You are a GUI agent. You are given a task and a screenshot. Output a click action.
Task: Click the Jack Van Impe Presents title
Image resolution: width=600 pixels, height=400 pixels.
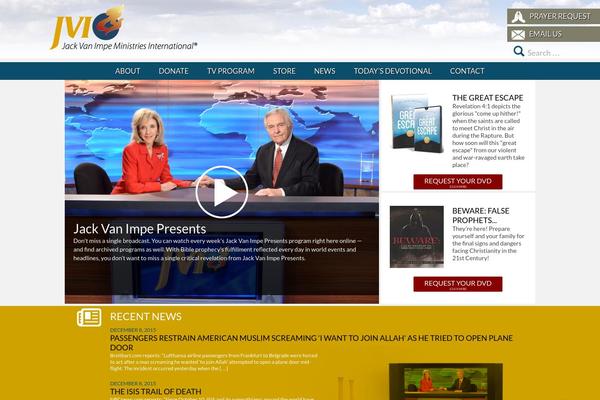coord(140,229)
